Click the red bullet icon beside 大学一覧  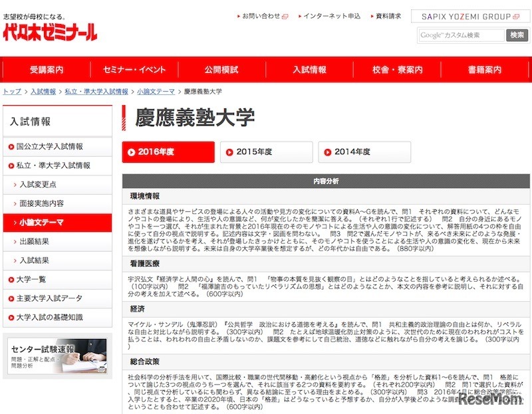coord(11,280)
